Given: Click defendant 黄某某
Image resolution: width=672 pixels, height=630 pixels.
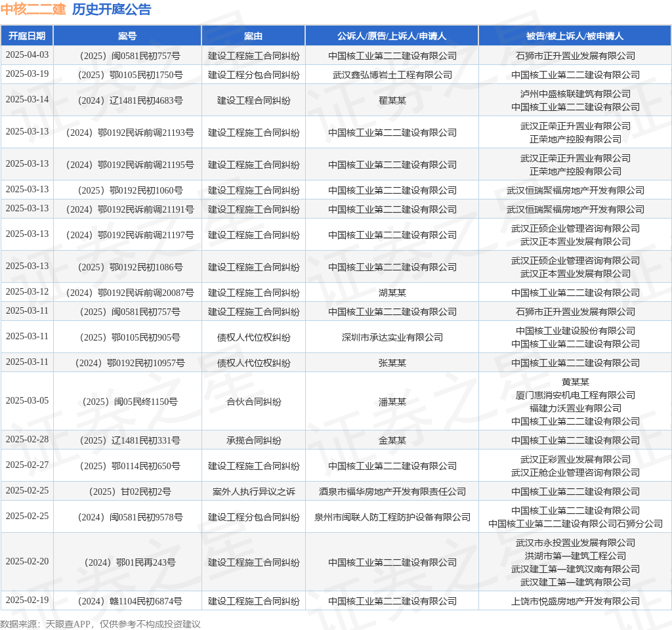Looking at the screenshot, I should [x=575, y=382].
